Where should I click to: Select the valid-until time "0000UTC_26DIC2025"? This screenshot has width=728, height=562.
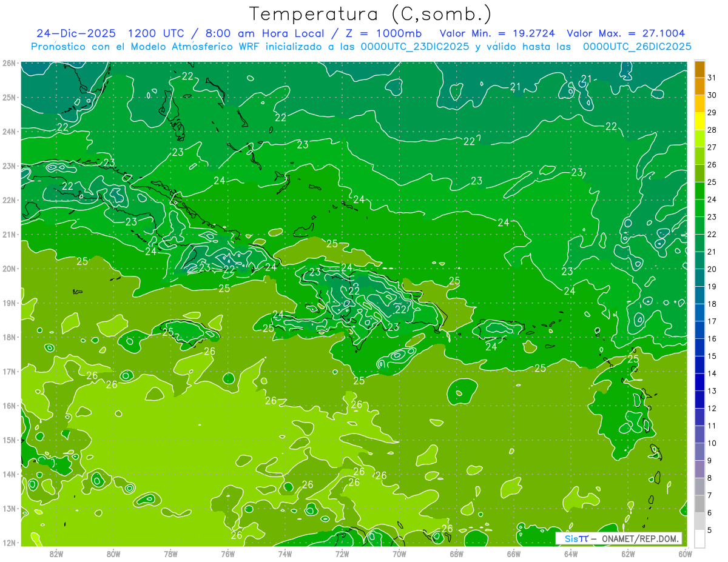pos(637,47)
